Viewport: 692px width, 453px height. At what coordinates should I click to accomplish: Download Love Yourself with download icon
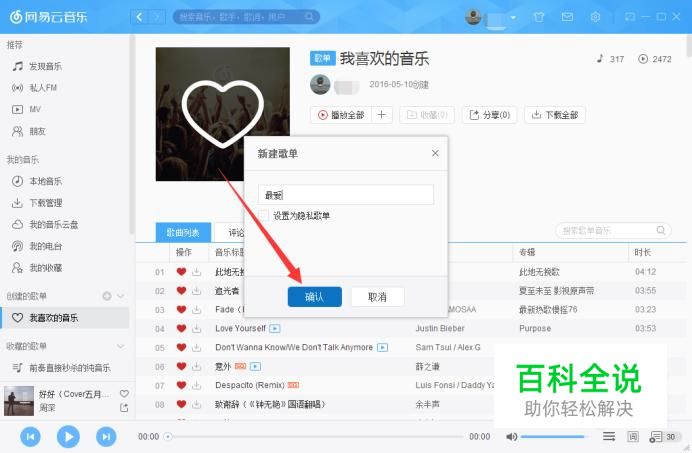point(197,328)
